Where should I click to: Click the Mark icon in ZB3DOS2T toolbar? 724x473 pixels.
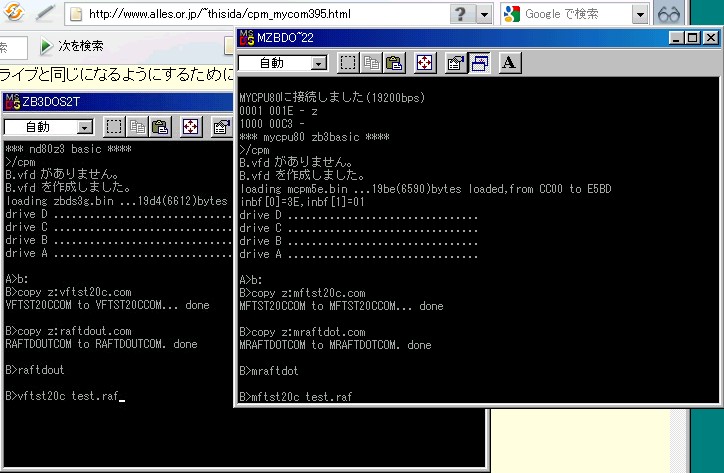pyautogui.click(x=114, y=127)
